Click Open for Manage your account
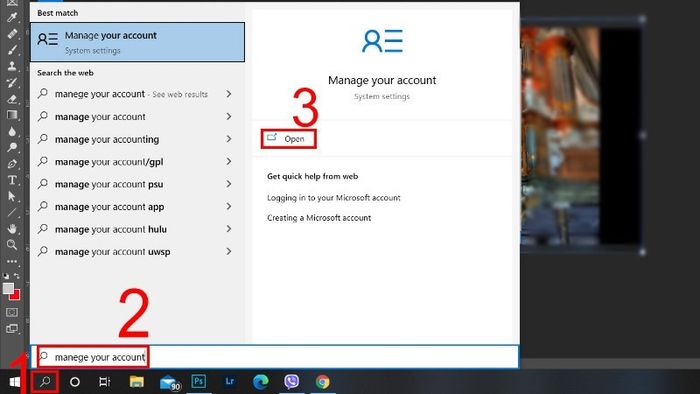Viewport: 700px width, 394px height. click(x=288, y=139)
